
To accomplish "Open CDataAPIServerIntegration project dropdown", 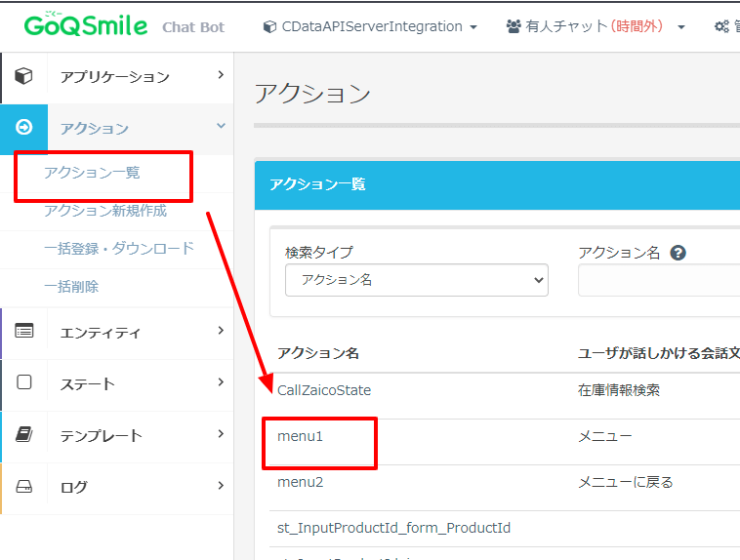I will coord(370,26).
